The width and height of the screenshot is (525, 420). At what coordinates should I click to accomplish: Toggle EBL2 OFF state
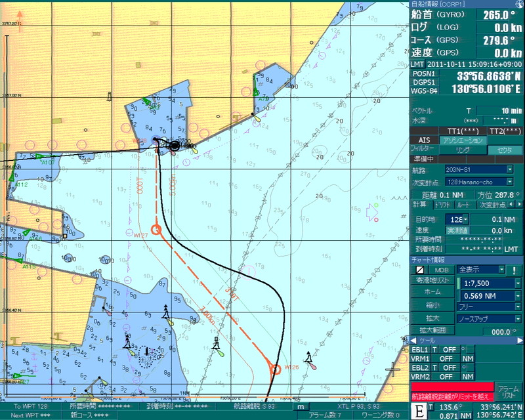(x=448, y=368)
